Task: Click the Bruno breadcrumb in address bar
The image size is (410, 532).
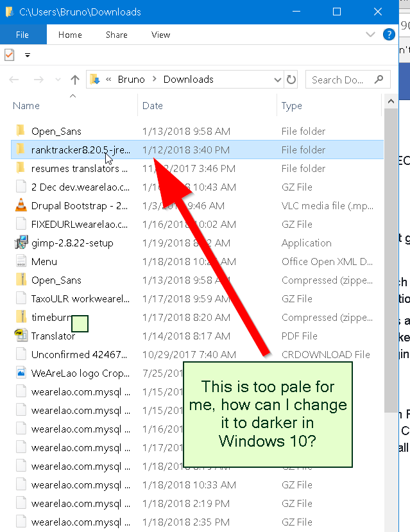Action: click(131, 80)
